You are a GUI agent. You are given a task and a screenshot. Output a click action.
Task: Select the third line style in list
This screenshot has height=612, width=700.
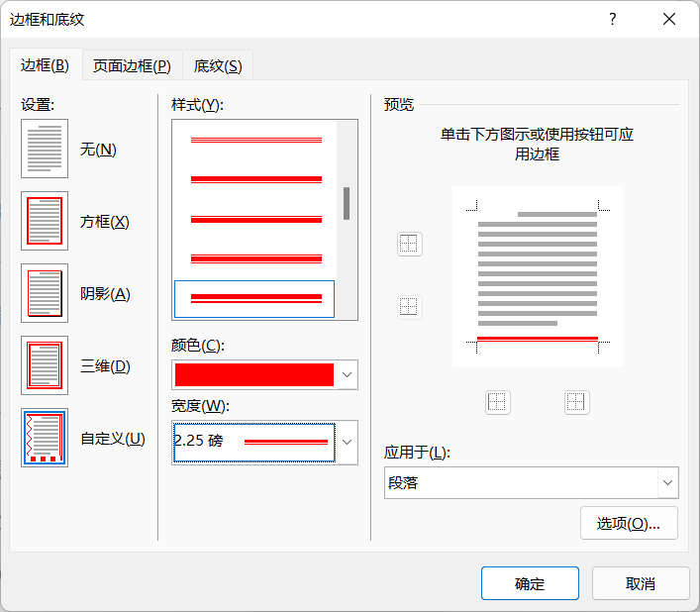point(255,219)
